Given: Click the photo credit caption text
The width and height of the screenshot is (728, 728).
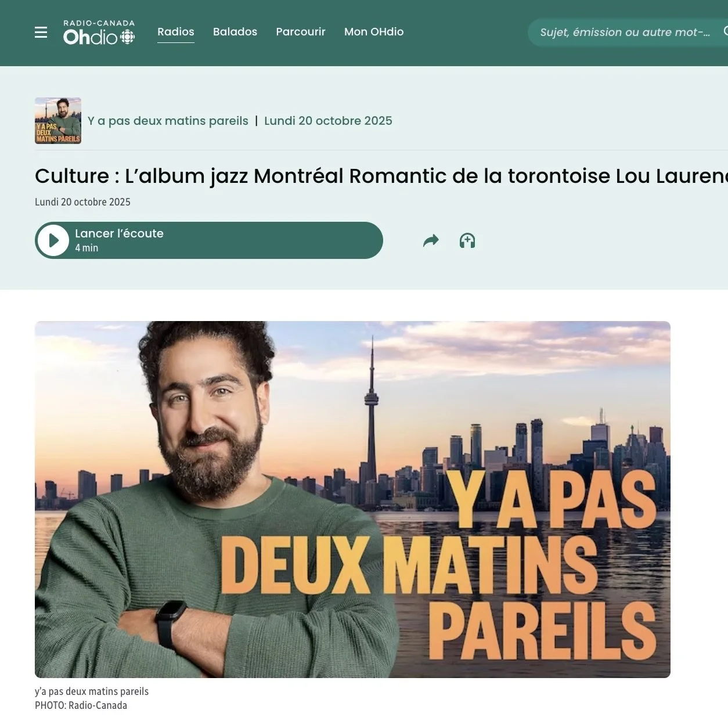Looking at the screenshot, I should click(81, 705).
